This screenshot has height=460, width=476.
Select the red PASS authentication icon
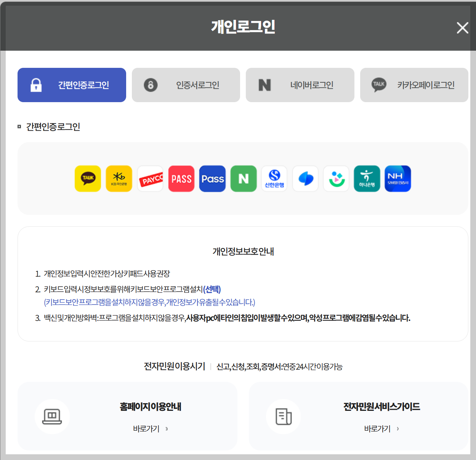(x=181, y=178)
